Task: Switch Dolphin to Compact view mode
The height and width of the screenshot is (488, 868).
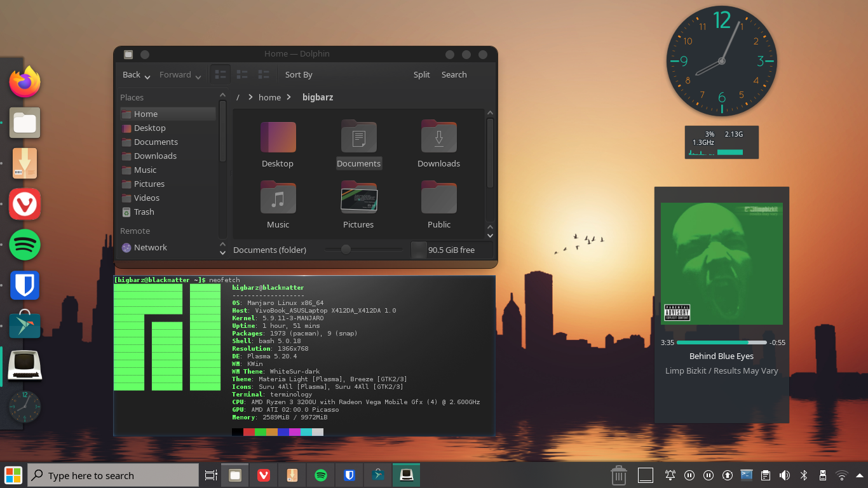Action: click(242, 74)
